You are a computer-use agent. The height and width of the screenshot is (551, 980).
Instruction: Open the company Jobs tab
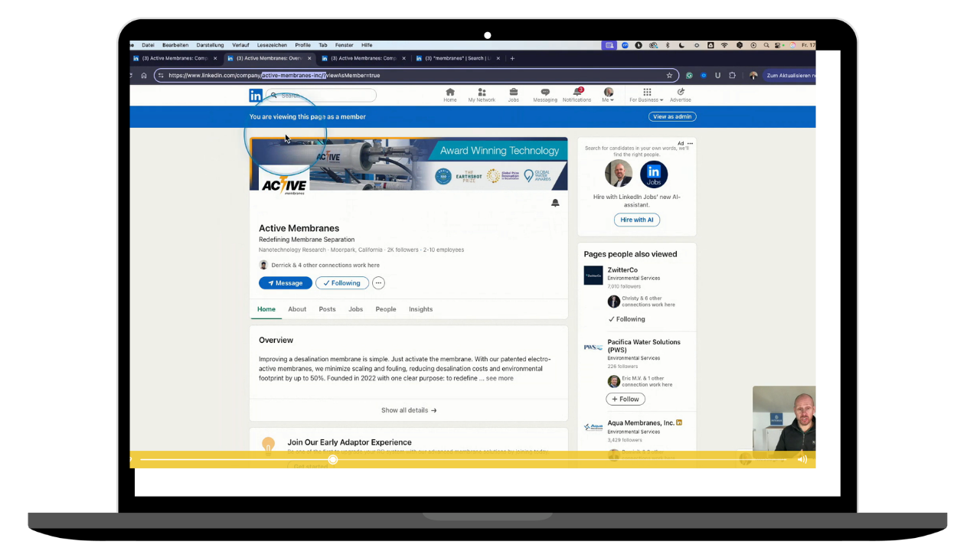coord(356,309)
